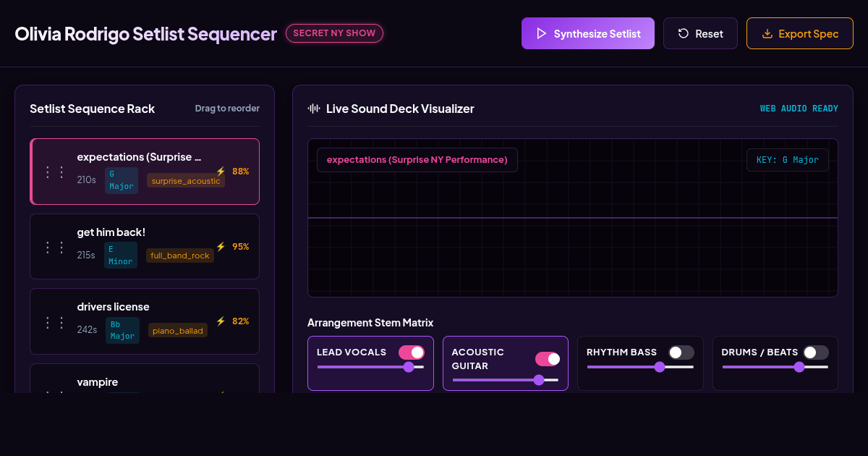Viewport: 868px width, 456px height.
Task: Click the piano_ballad arrangement tag
Action: pos(178,330)
